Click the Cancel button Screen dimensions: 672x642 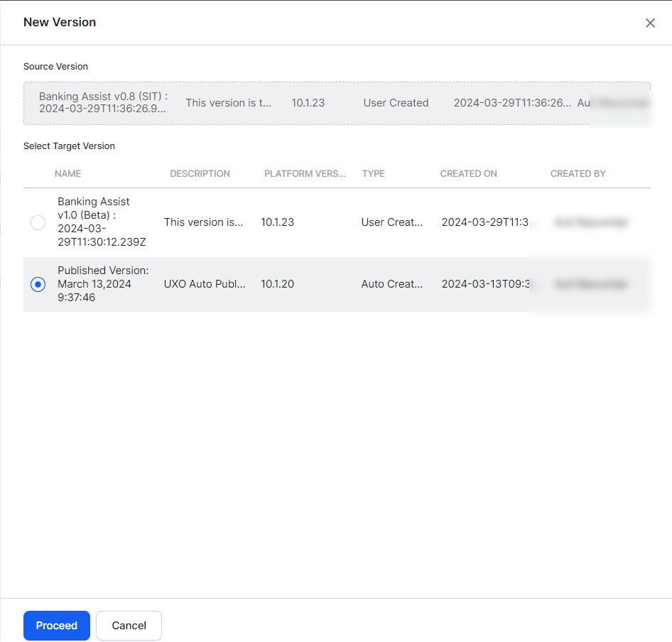(129, 626)
